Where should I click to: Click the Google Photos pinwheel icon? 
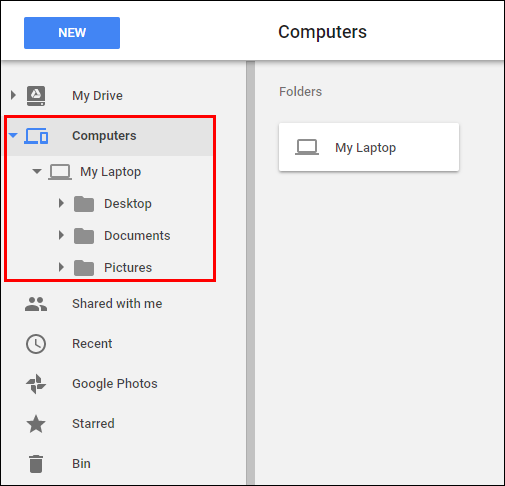click(x=36, y=384)
